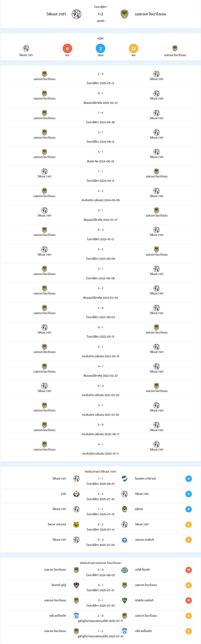Screen dimensions: 201x644
Task: Click the 1-2 score in header
Action: [x=100, y=14]
